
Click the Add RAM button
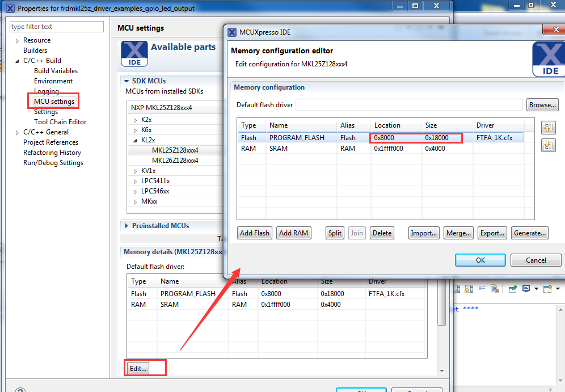click(x=293, y=233)
